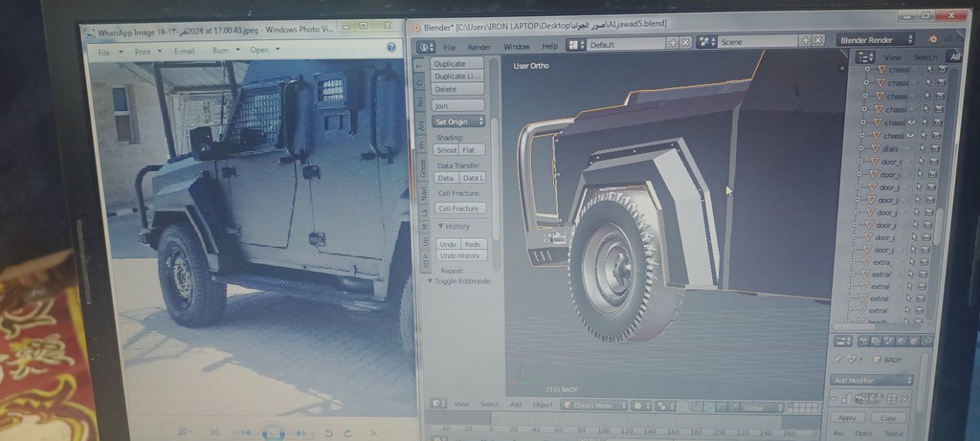Open Blender's Window menu
This screenshot has width=980, height=441.
pos(516,46)
